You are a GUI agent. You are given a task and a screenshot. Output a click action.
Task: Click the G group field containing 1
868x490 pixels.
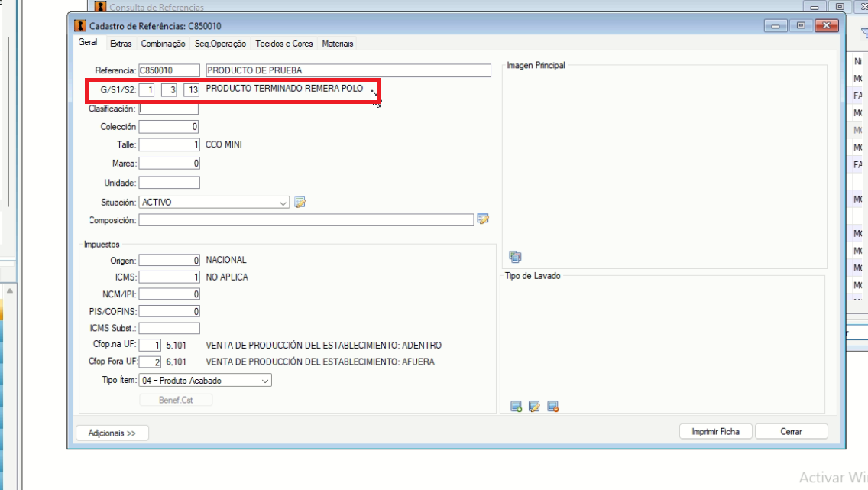click(147, 89)
